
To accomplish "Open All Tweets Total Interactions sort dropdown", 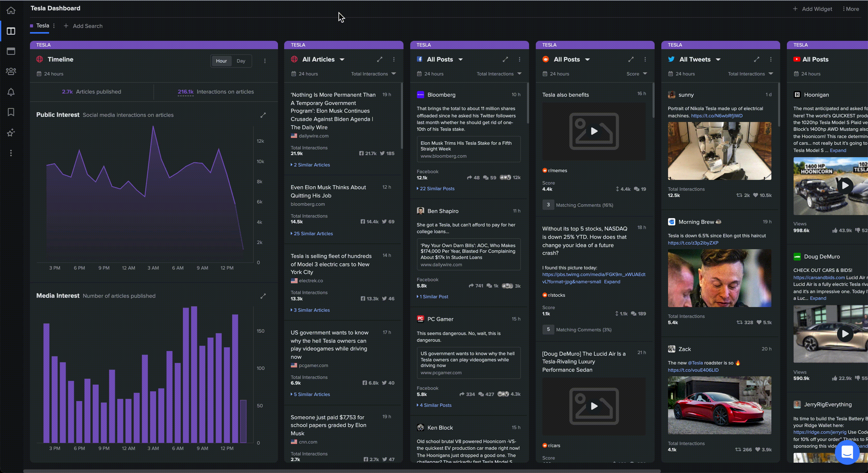I will [x=750, y=74].
